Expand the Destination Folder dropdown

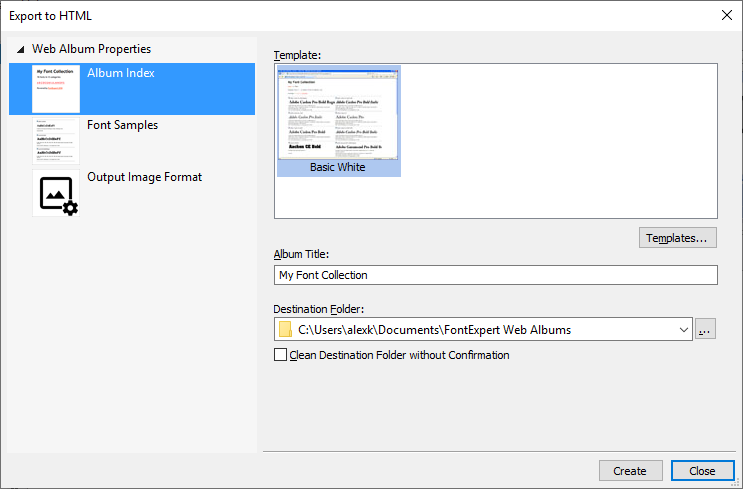(x=683, y=330)
